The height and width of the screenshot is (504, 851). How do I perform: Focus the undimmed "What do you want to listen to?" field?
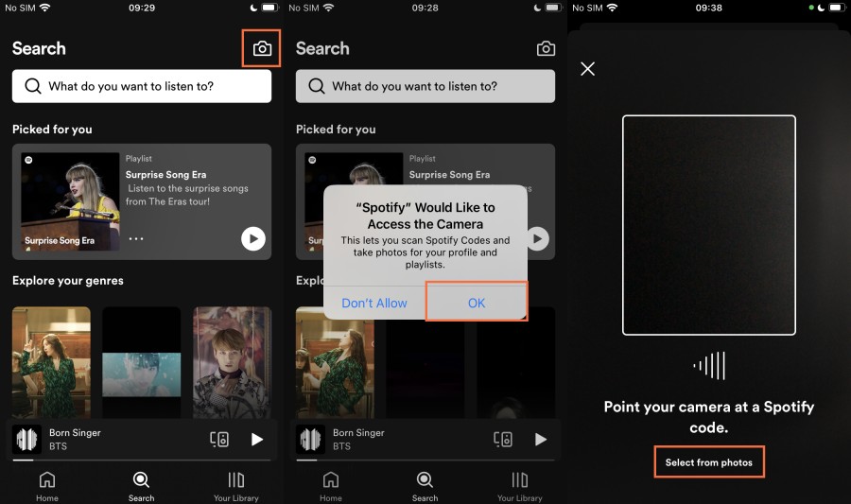(x=142, y=86)
